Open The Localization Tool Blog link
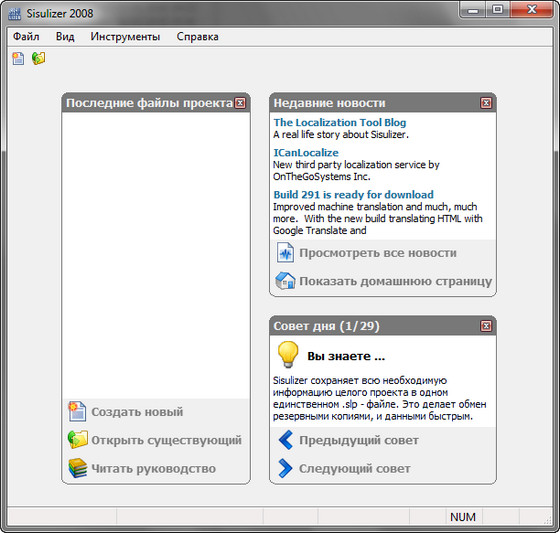The image size is (560, 533). click(340, 122)
